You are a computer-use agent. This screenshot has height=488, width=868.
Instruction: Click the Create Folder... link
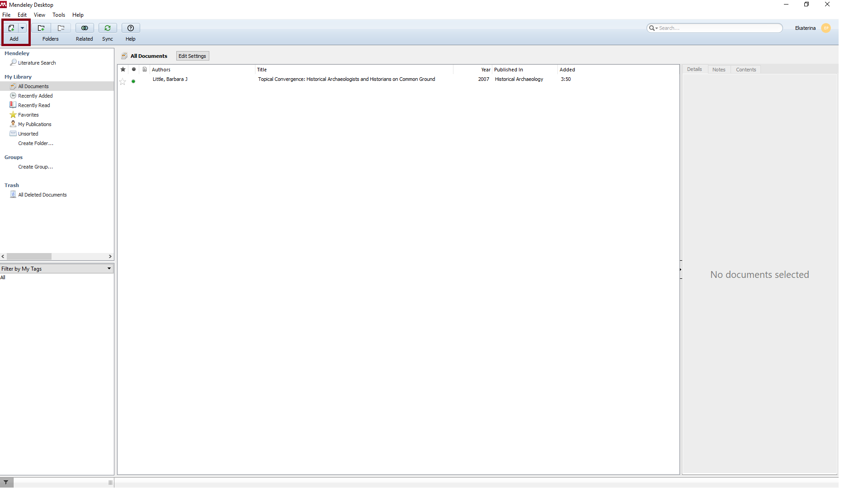point(36,143)
